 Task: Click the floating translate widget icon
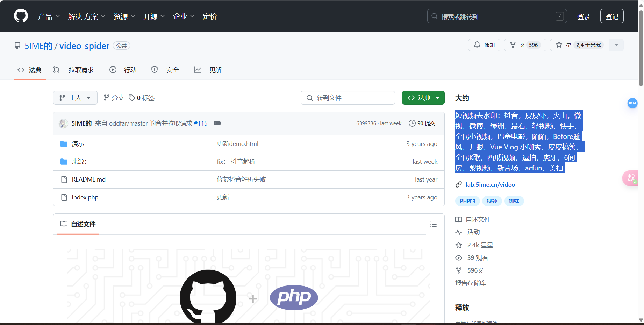[x=631, y=178]
